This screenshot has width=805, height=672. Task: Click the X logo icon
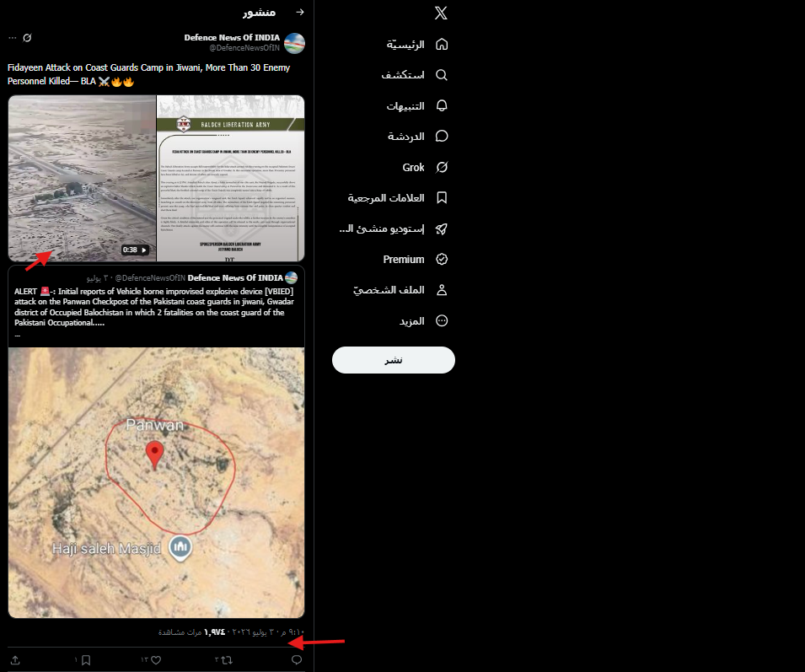tap(441, 13)
